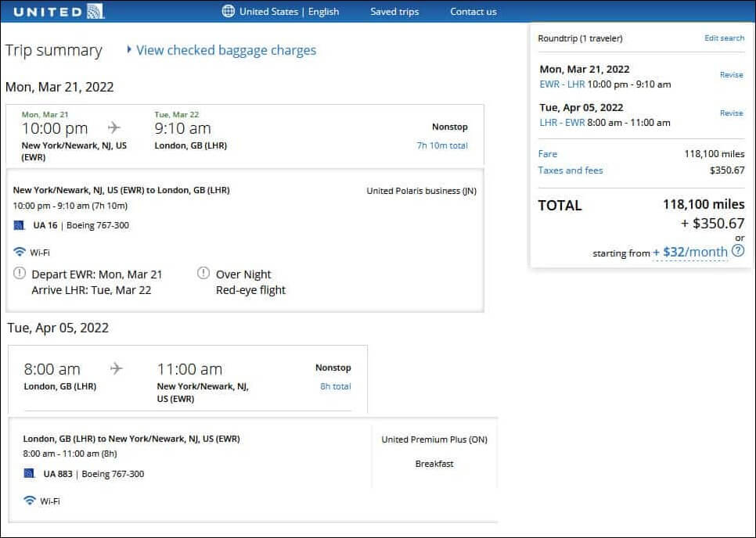Click the alert icon beside Depart EWR
Image resolution: width=756 pixels, height=538 pixels.
pyautogui.click(x=20, y=273)
